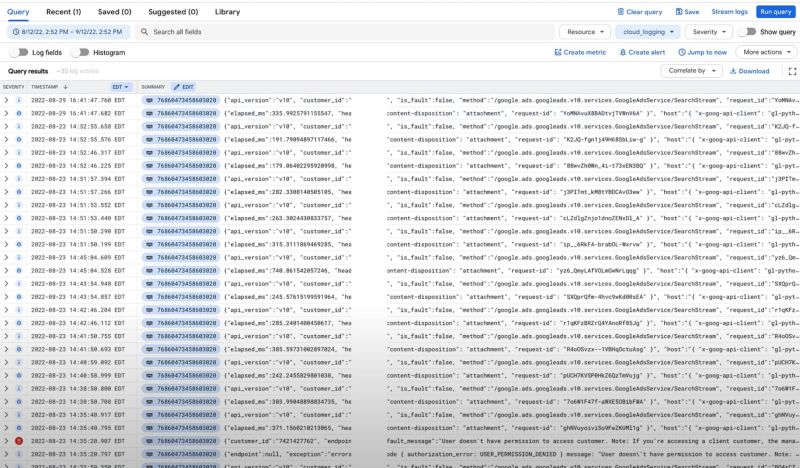The image size is (800, 468).
Task: Click resource chip in row 14:52:55.658
Action: click(181, 126)
